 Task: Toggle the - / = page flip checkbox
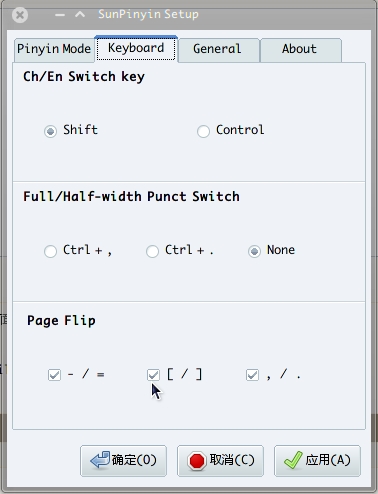[x=54, y=375]
